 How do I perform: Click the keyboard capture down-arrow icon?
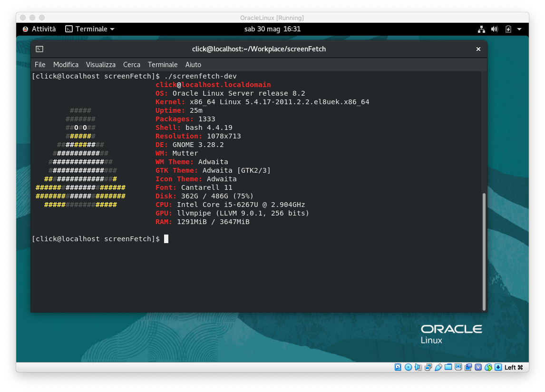tap(498, 367)
